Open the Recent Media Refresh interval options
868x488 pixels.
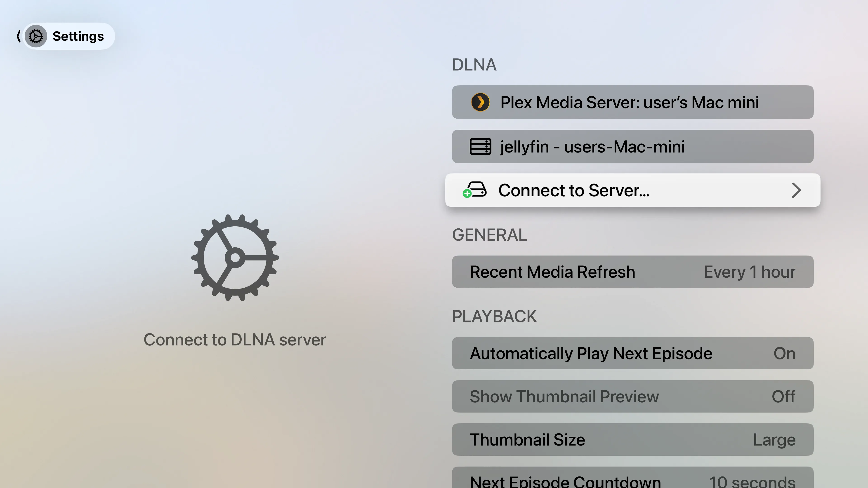click(x=632, y=272)
